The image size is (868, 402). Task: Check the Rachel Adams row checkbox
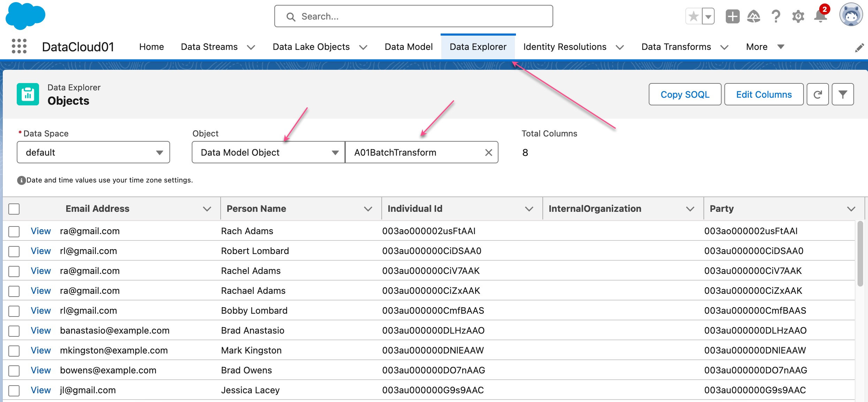[14, 271]
